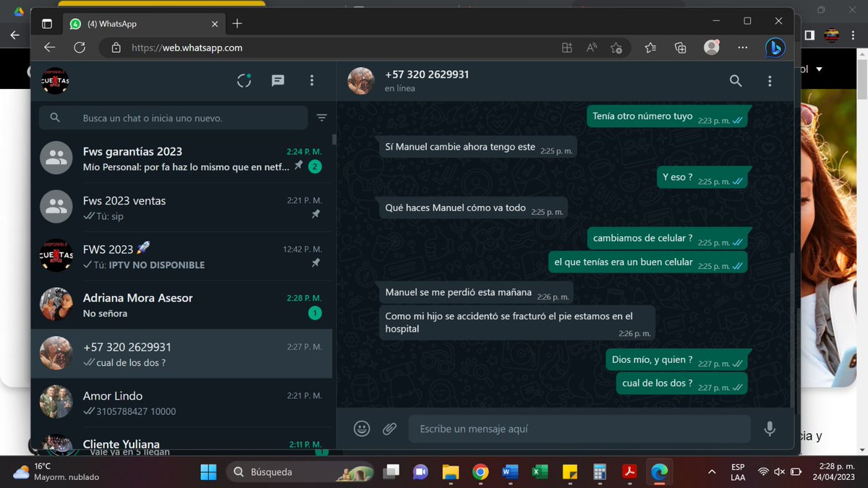This screenshot has height=488, width=868.
Task: Refresh the WhatsApp page in Edge
Action: (80, 48)
